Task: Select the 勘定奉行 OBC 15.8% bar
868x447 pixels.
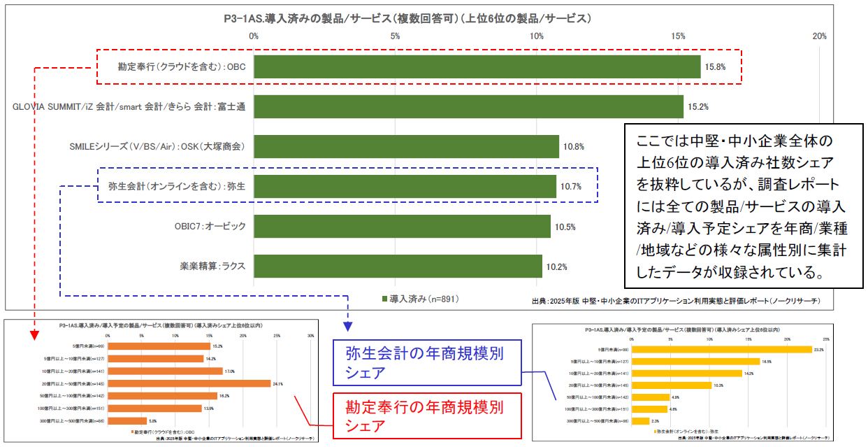Action: click(477, 67)
